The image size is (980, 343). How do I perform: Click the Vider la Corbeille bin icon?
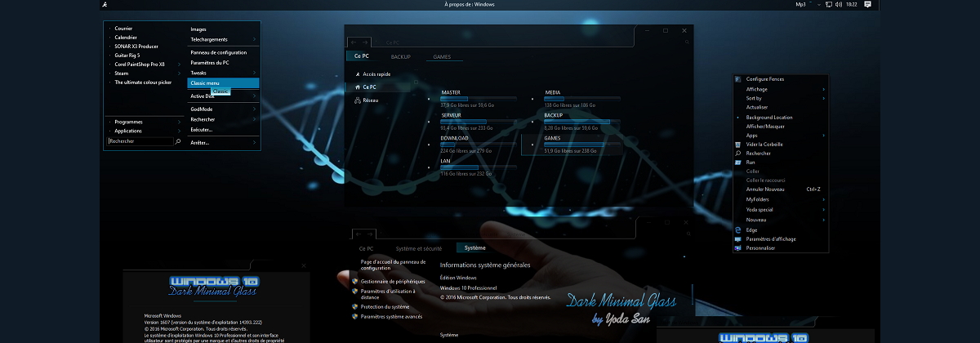click(x=737, y=145)
